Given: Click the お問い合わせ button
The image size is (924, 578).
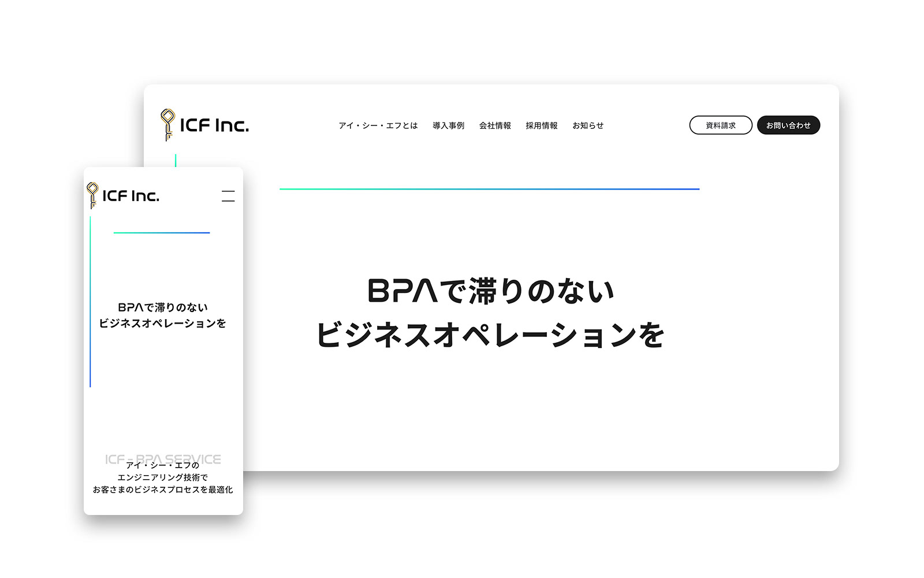Looking at the screenshot, I should point(788,125).
